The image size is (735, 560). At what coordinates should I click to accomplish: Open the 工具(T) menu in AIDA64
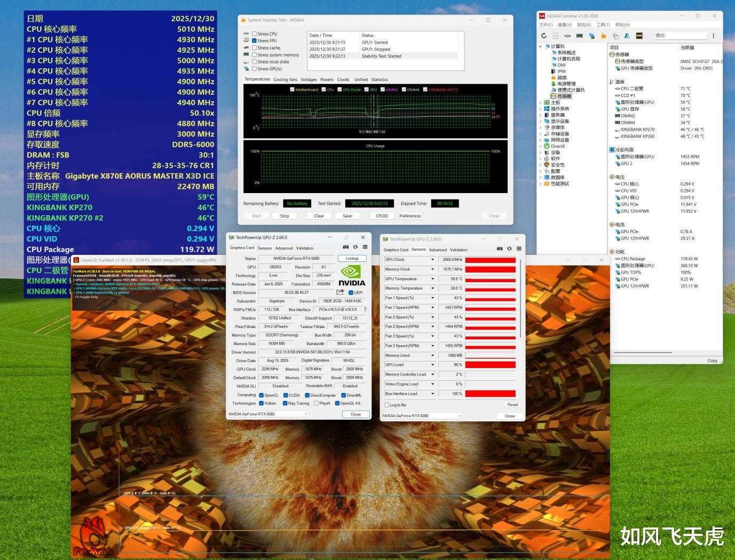tap(603, 25)
